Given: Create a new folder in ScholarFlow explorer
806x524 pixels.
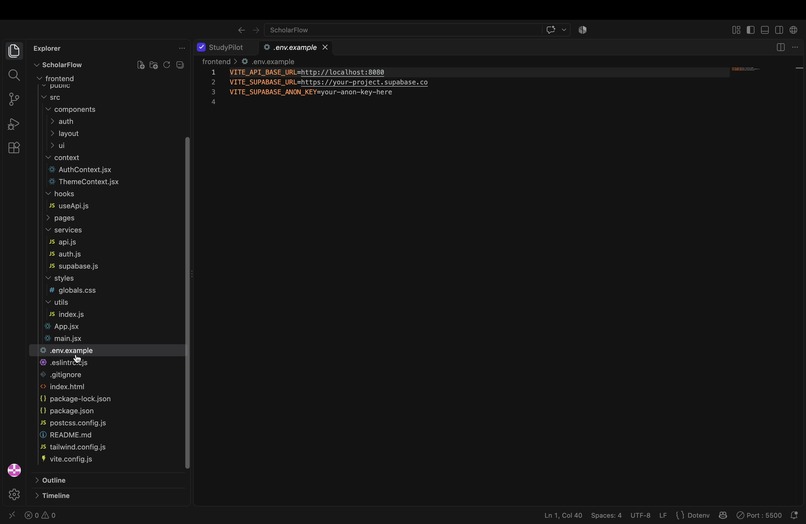Looking at the screenshot, I should [153, 65].
